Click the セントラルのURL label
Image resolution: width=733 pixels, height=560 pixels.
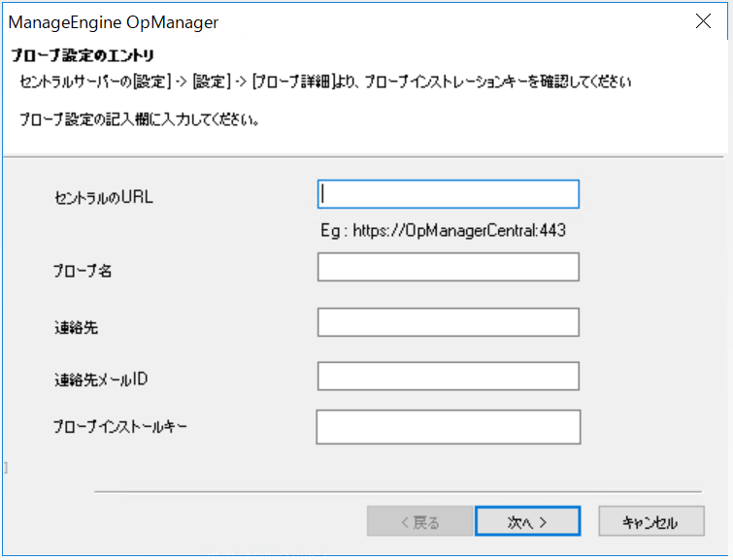coord(104,197)
